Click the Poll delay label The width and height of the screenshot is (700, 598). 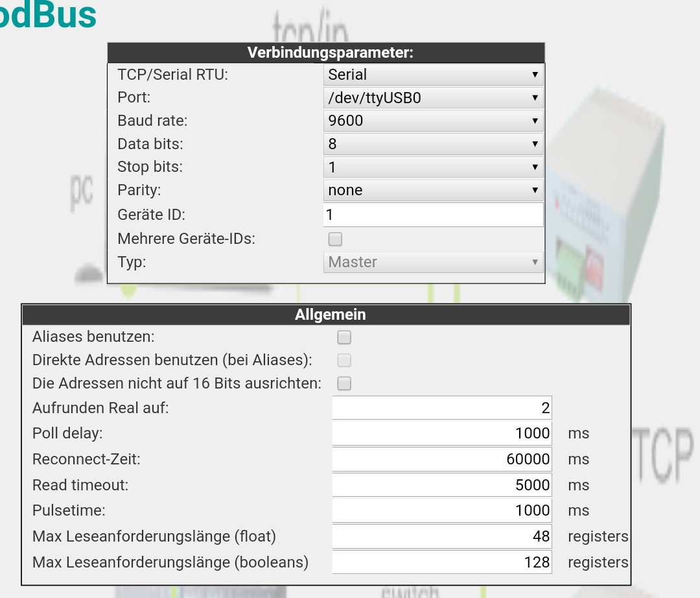pos(67,433)
